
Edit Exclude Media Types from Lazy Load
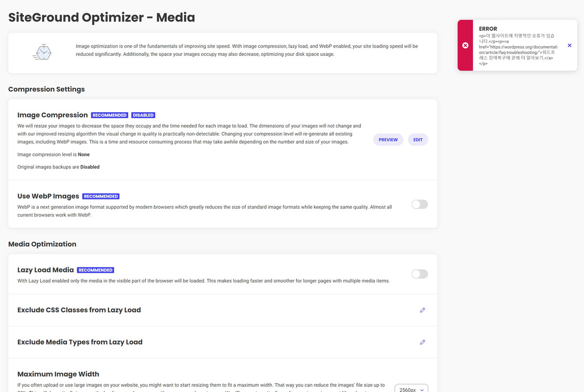[x=422, y=342]
